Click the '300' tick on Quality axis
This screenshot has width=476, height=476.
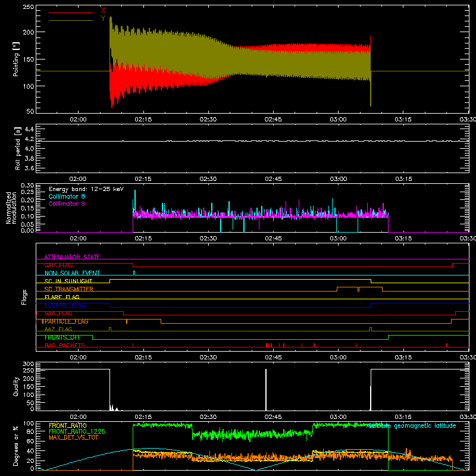tap(29, 364)
